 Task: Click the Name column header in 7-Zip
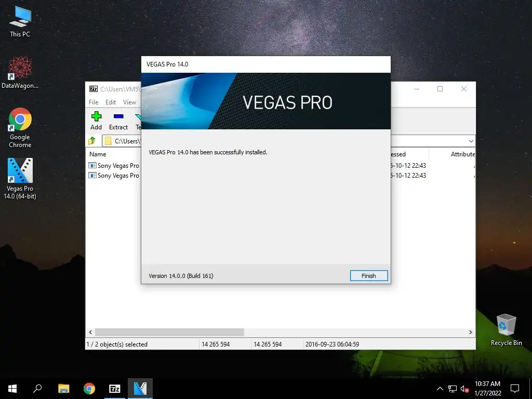[98, 154]
